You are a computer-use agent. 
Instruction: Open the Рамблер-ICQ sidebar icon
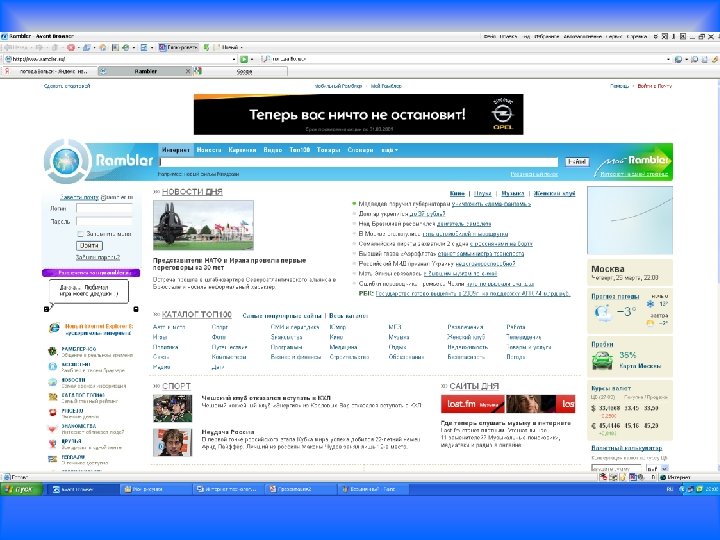tap(52, 352)
